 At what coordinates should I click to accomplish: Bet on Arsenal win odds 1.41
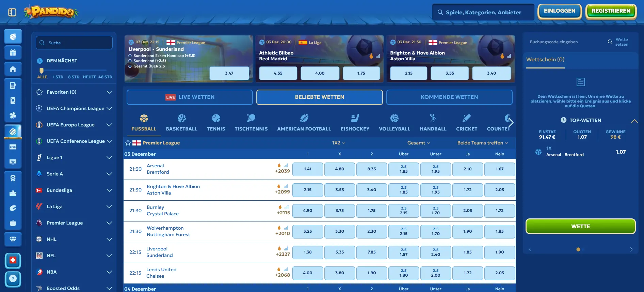pos(308,169)
